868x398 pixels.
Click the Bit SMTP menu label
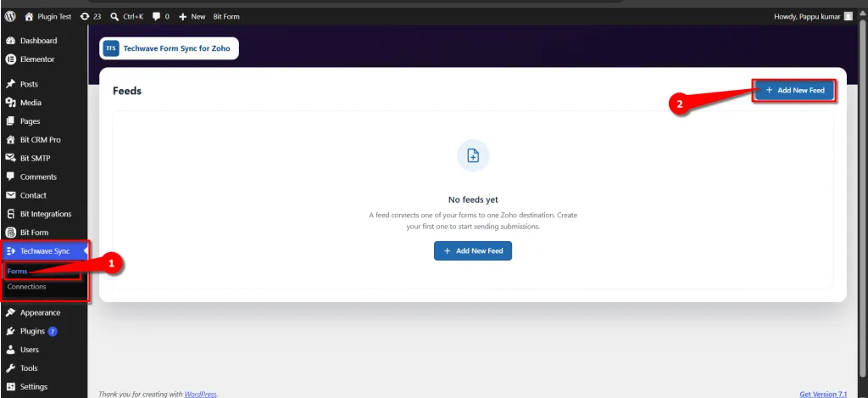(x=36, y=158)
